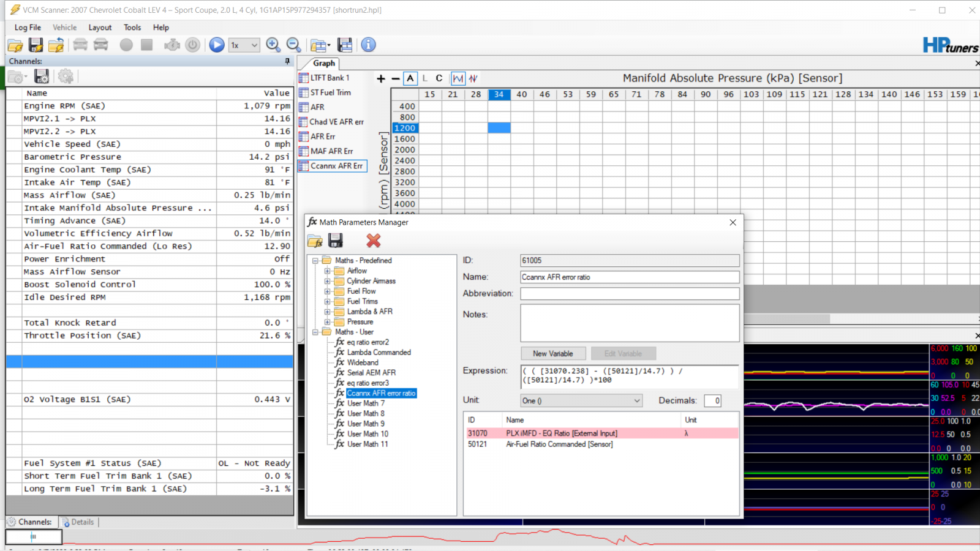Toggle the red-blue waveform plot icon
This screenshot has width=980, height=551.
pos(473,78)
